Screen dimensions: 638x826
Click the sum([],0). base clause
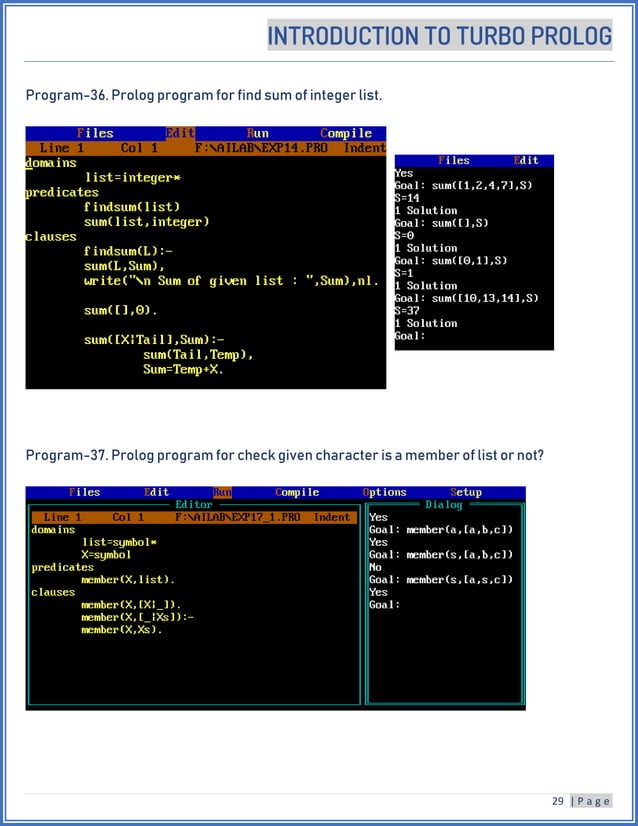coord(121,310)
